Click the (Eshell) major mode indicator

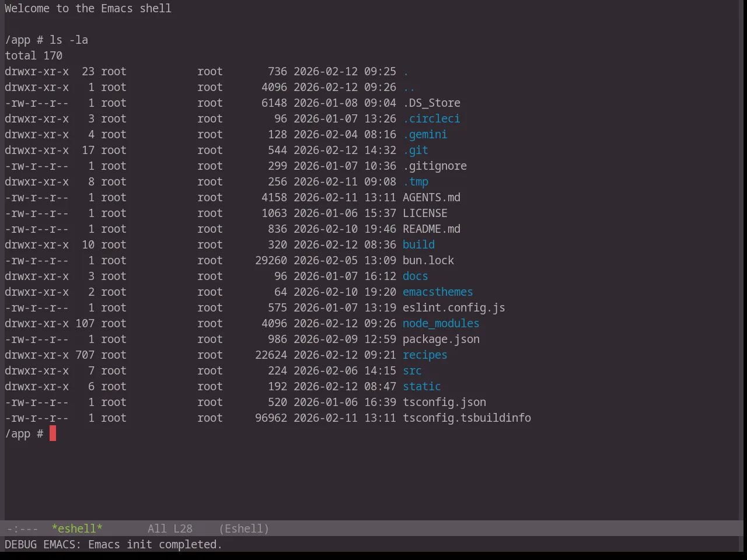(x=244, y=528)
